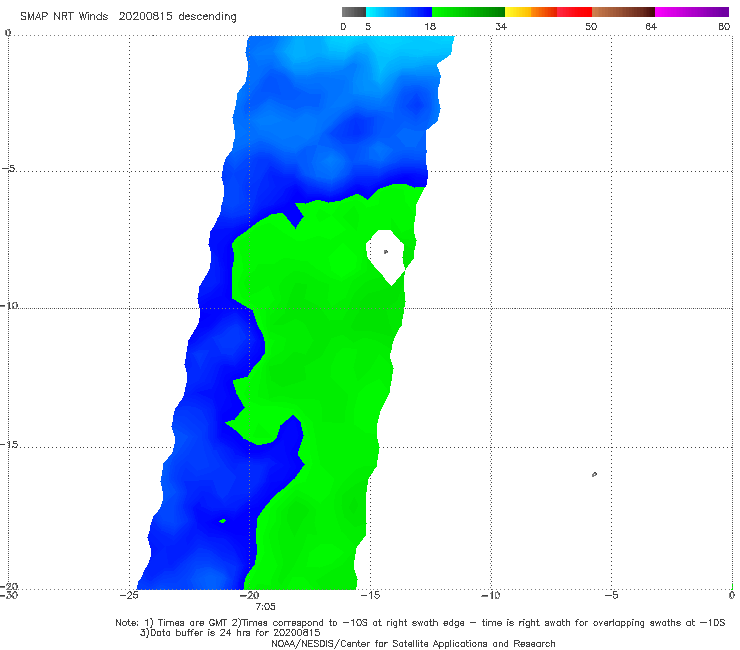Click the y-axis latitude label '-15'
Viewport: 740px width, 650px height.
pos(9,444)
